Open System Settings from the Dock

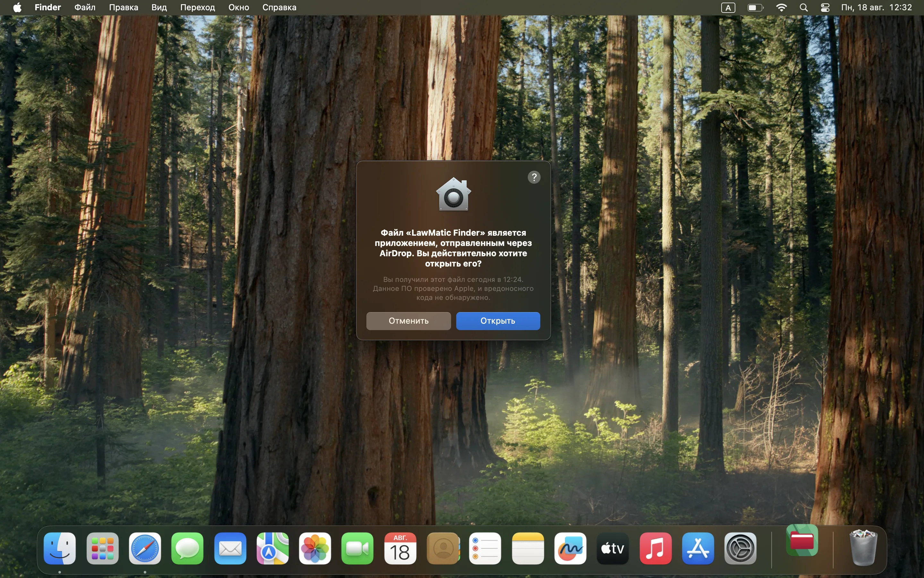(741, 548)
